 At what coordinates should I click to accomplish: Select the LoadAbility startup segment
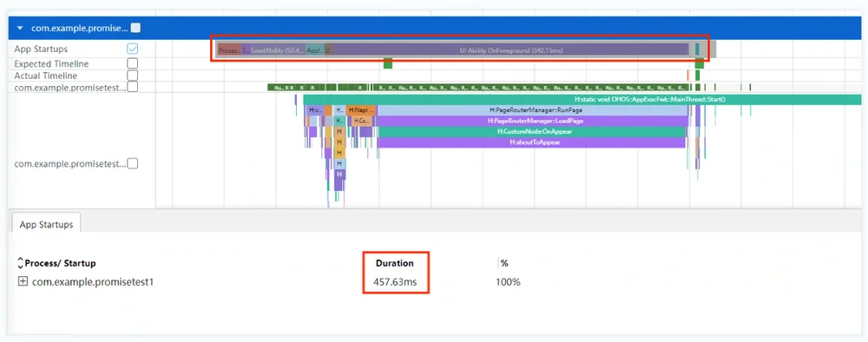pos(278,50)
